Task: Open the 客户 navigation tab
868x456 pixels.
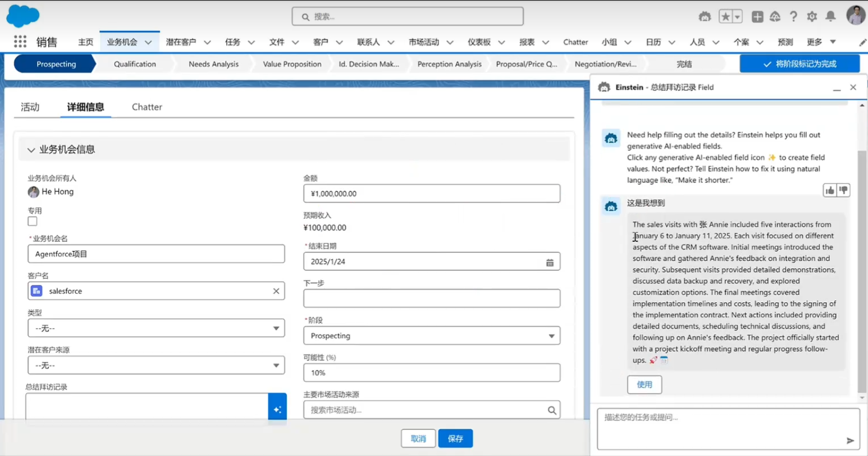Action: tap(321, 42)
